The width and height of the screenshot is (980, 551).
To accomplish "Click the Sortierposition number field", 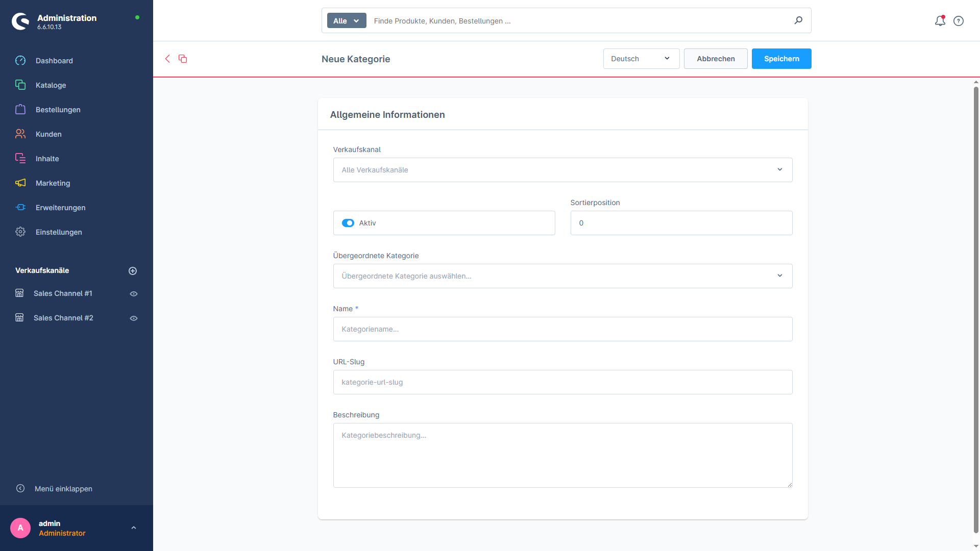I will point(681,223).
